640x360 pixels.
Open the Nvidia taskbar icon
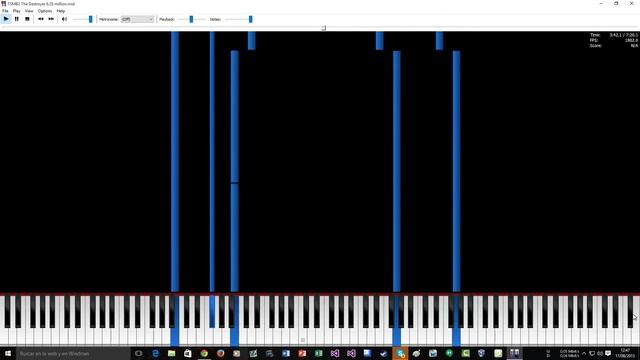465,353
